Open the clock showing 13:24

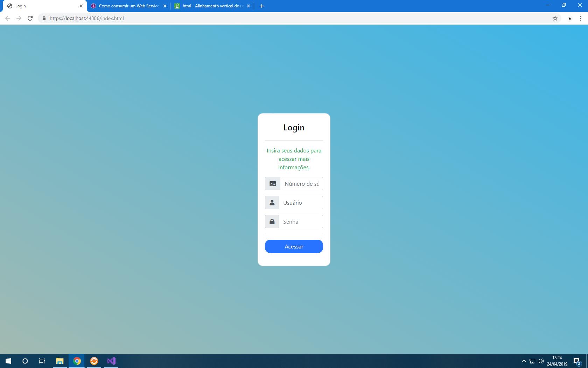(x=557, y=361)
